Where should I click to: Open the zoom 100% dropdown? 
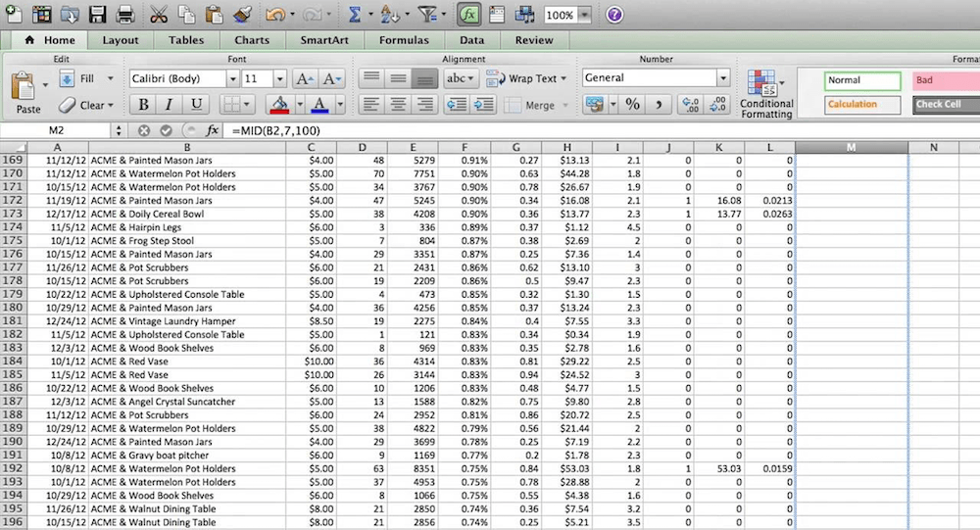pyautogui.click(x=584, y=15)
